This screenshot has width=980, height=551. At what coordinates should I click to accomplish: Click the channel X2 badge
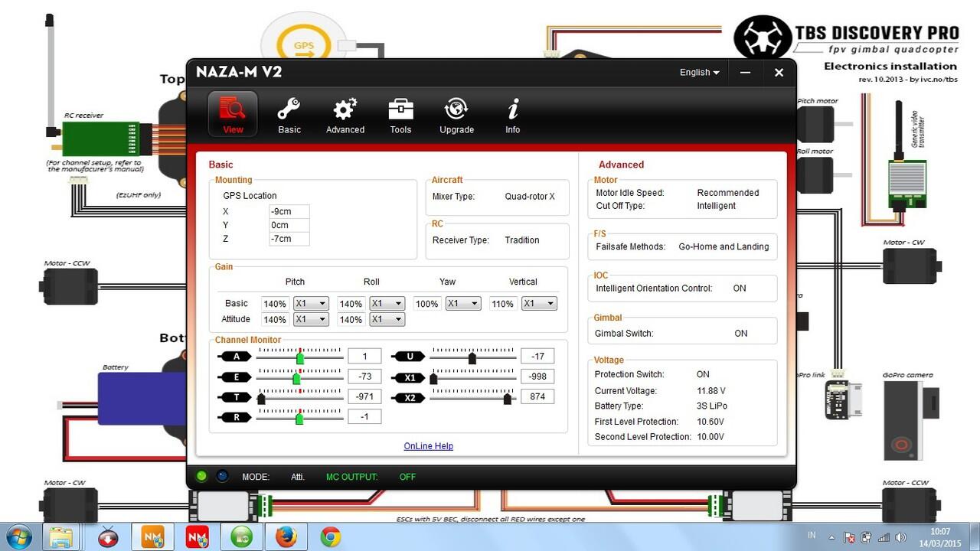click(409, 397)
